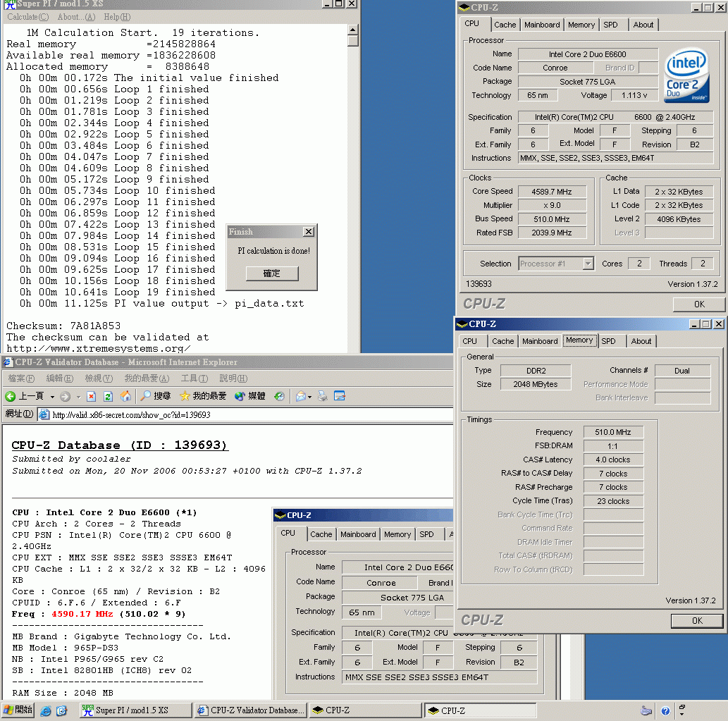This screenshot has width=728, height=721.
Task: Click the IE History icon
Action: pyautogui.click(x=280, y=396)
